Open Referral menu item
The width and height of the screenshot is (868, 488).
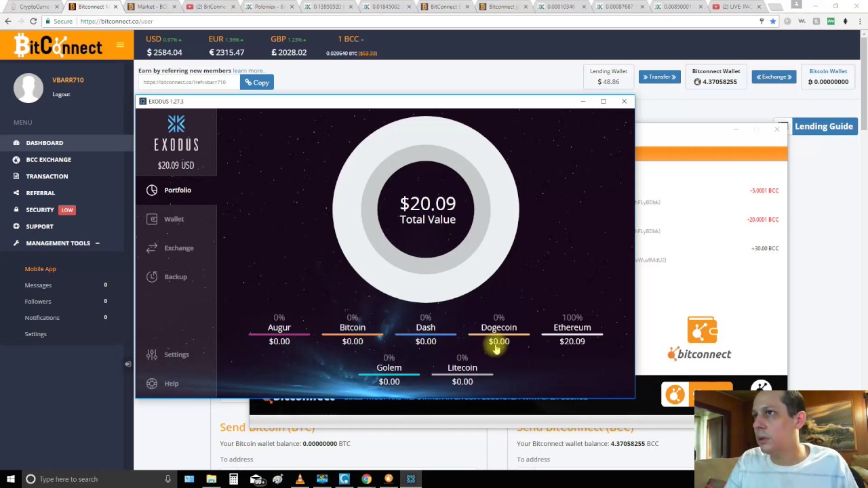click(x=40, y=193)
